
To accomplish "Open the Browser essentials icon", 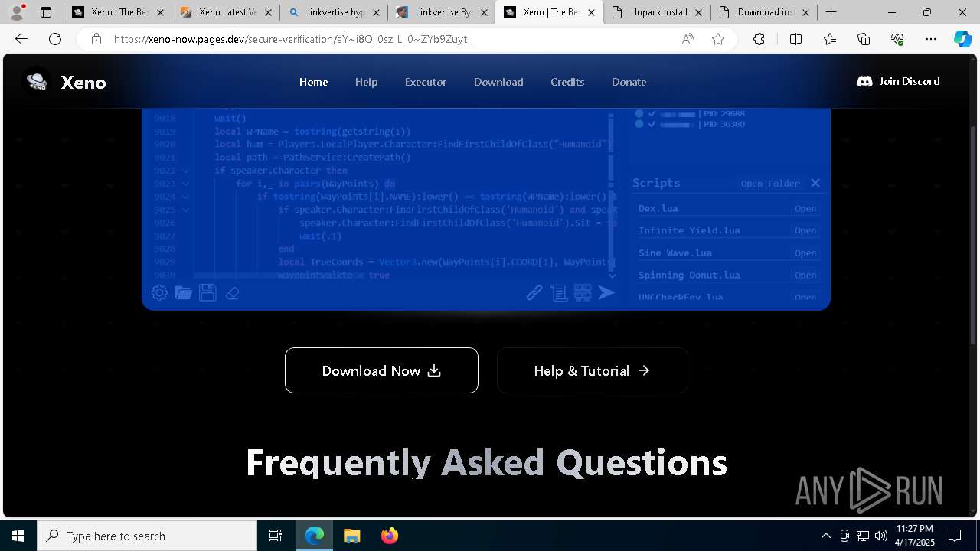I will [897, 39].
